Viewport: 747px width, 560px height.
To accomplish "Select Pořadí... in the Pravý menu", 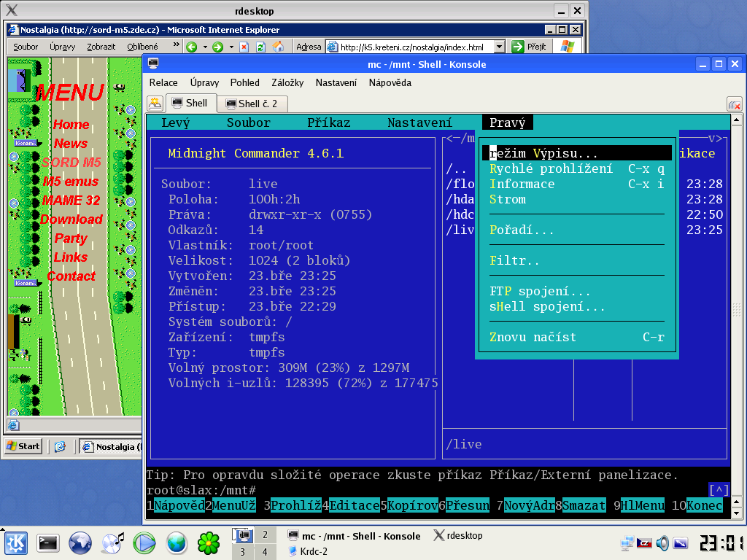I will 576,230.
